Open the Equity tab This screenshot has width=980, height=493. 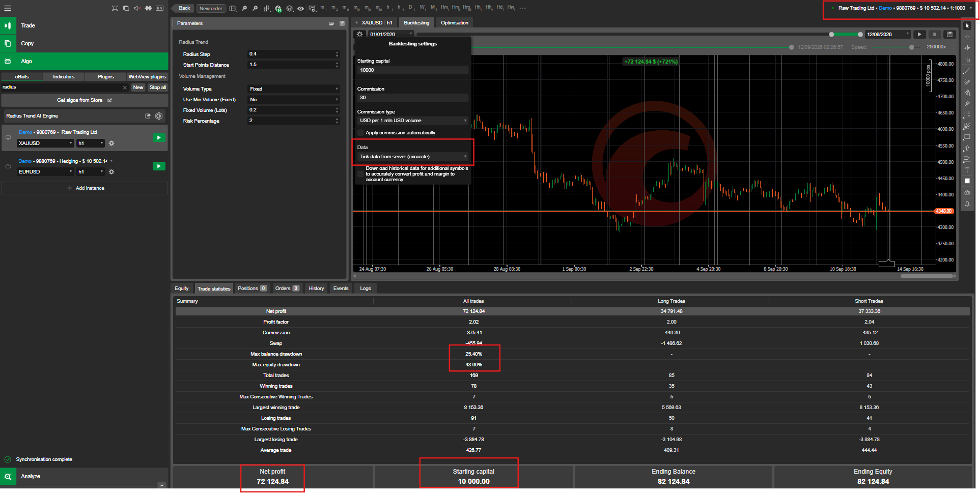(182, 288)
